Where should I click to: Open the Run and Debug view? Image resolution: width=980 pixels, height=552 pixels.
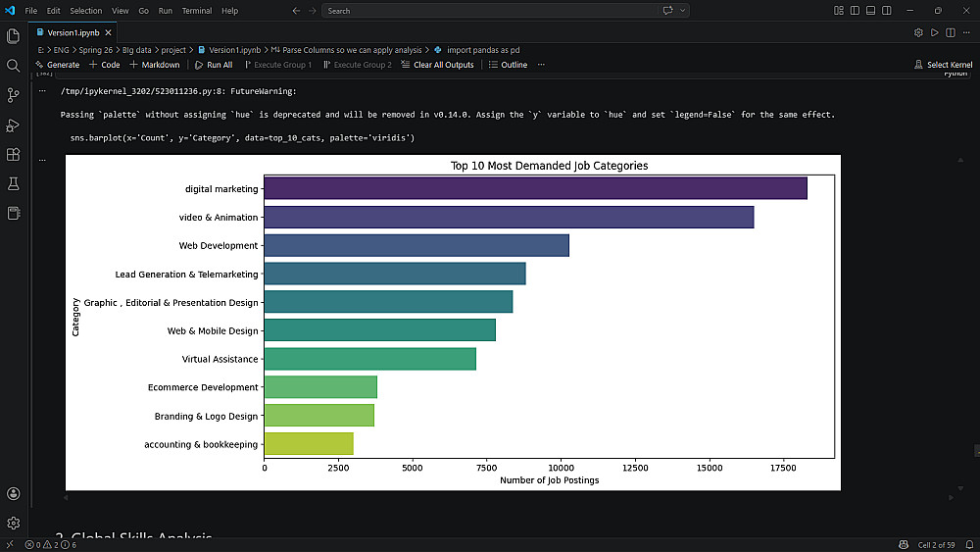pos(14,125)
